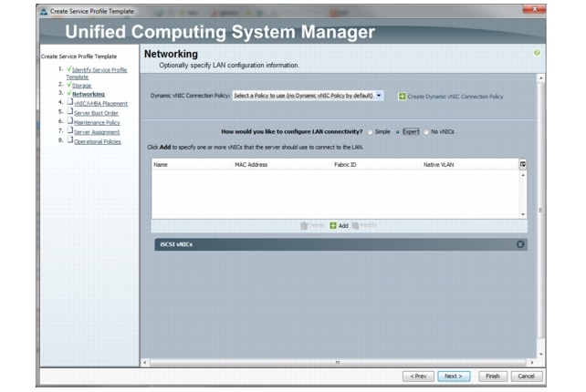This screenshot has height=392, width=586.
Task: Jump to vNIC/vHBA Placement step
Action: tap(100, 103)
